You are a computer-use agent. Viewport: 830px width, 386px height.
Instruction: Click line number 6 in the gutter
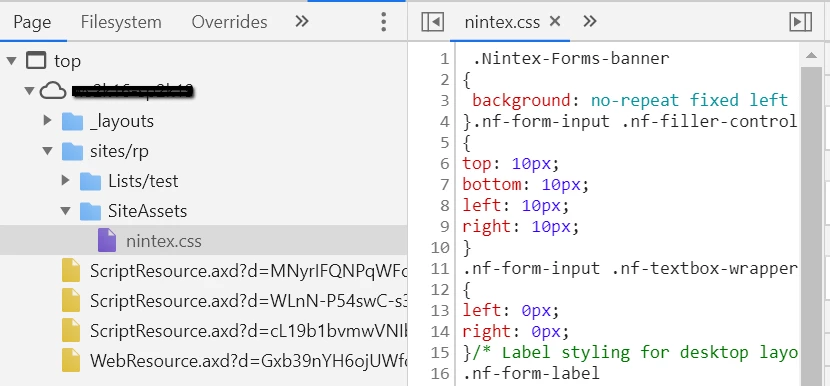click(444, 164)
